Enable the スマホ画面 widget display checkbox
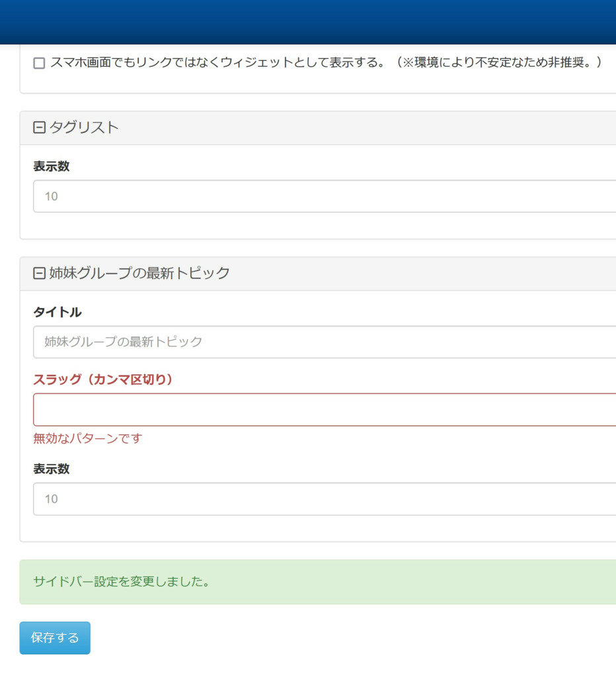Image resolution: width=616 pixels, height=677 pixels. coord(39,63)
